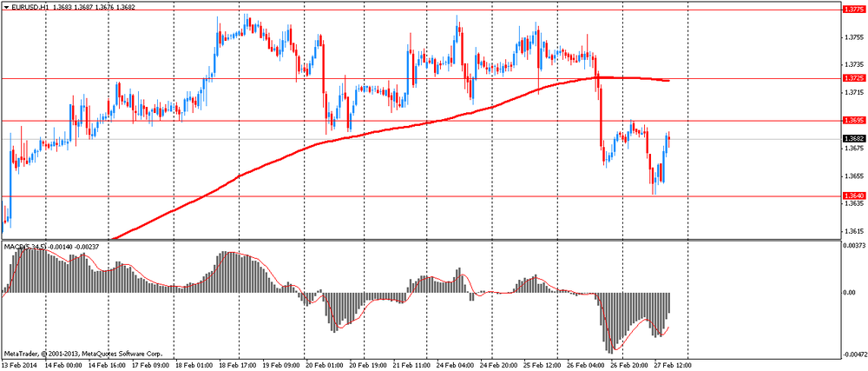
Task: Click the triangle arrow beside EURUSD,H1
Action: 6,7
